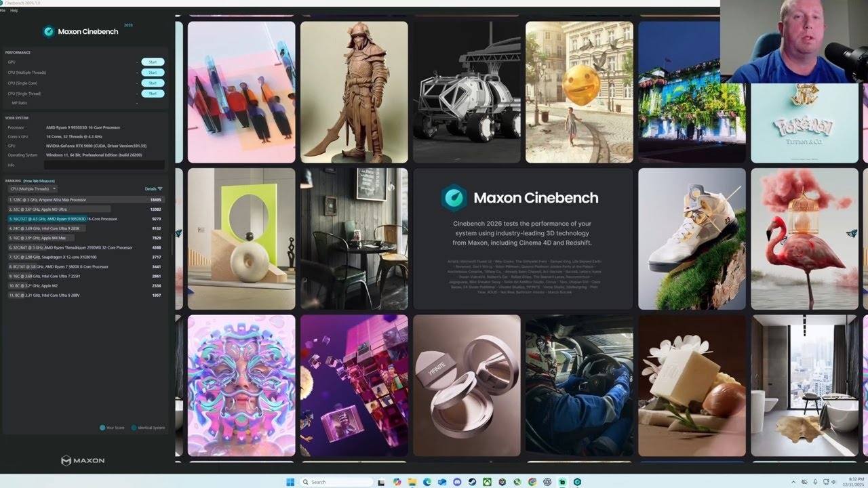This screenshot has height=488, width=868.
Task: Open the race car driver thumbnail
Action: click(579, 385)
